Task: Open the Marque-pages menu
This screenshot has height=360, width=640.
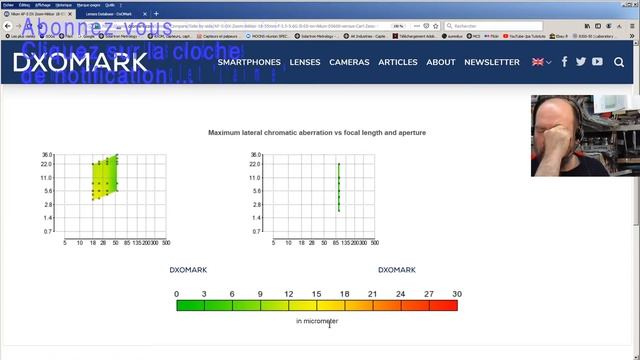Action: click(x=88, y=5)
